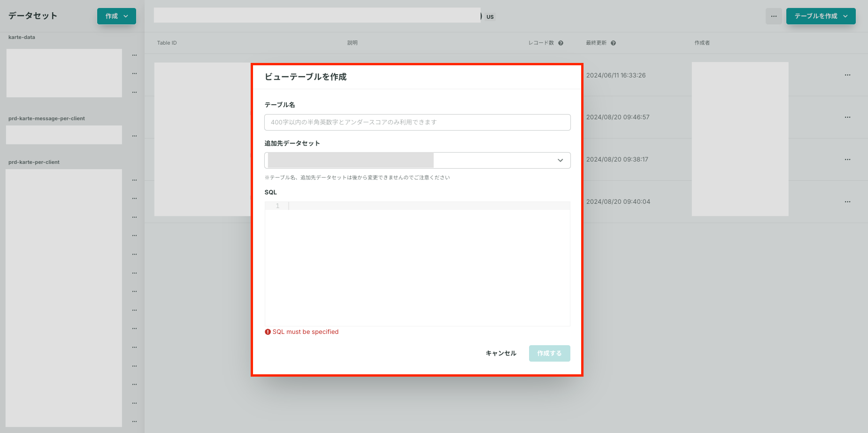The height and width of the screenshot is (433, 868).
Task: Open row menu for 2024/08/20 09:38:17 table
Action: point(847,160)
